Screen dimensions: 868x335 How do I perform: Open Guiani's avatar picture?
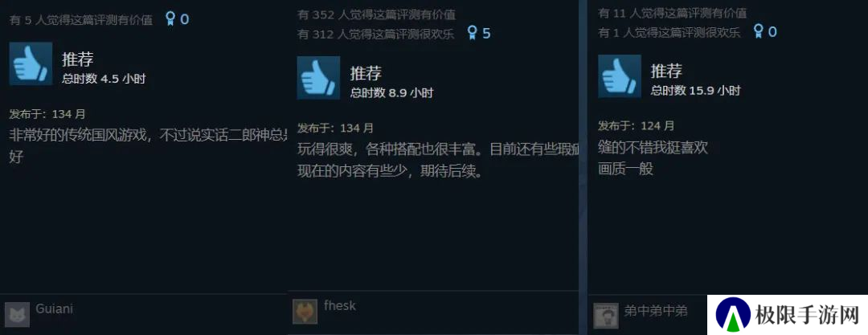(17, 314)
